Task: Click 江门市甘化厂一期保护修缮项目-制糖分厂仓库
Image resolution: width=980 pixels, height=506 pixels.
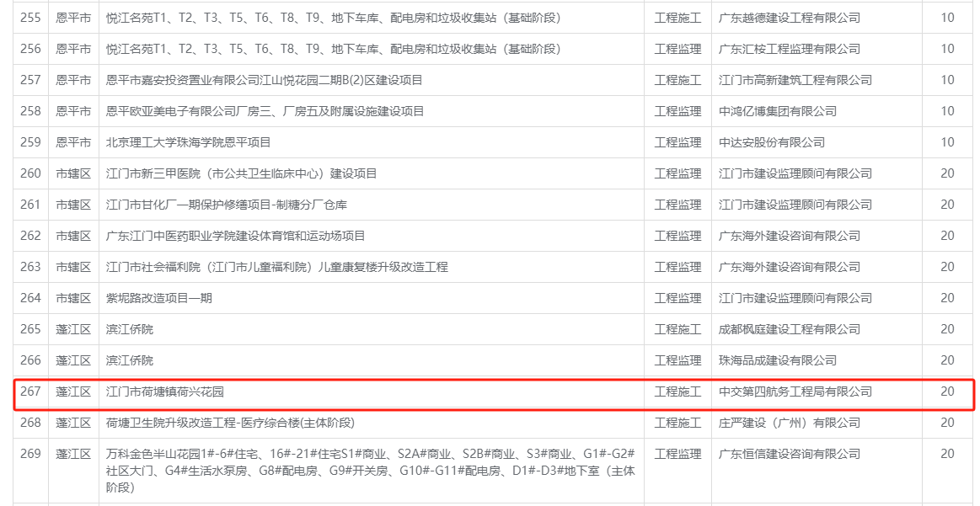Action: (226, 205)
